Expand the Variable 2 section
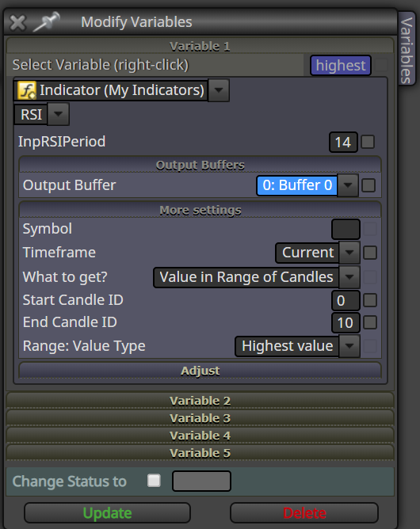Image resolution: width=420 pixels, height=529 pixels. coord(200,401)
